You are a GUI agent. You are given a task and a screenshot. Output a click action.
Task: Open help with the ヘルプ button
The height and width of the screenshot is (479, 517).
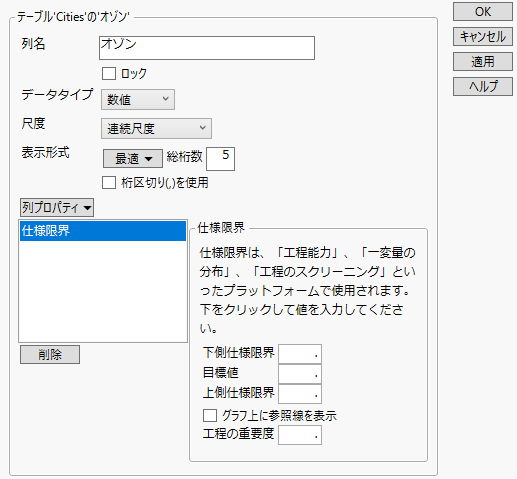(x=482, y=86)
